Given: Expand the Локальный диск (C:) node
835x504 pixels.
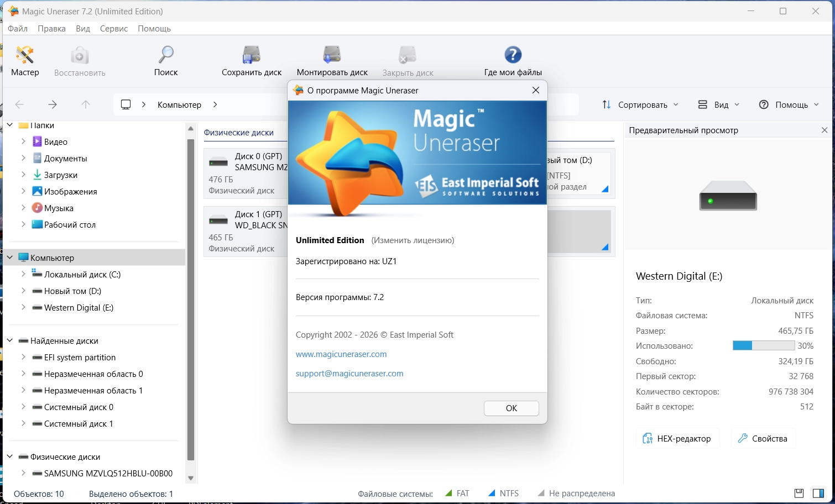Looking at the screenshot, I should (23, 274).
